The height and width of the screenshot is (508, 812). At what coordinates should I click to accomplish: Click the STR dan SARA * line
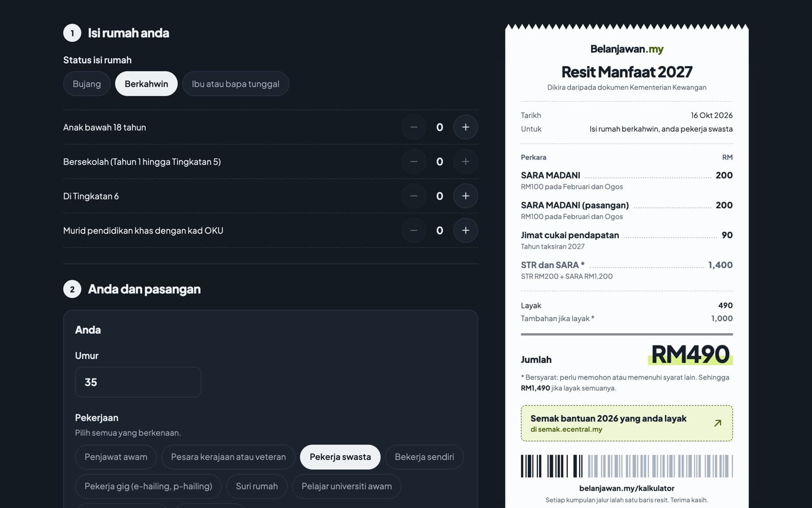[x=627, y=270]
